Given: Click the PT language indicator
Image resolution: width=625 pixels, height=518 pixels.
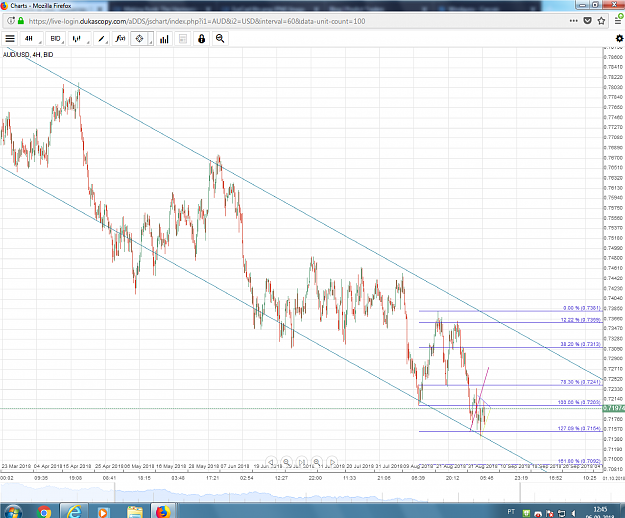Looking at the screenshot, I should [511, 512].
